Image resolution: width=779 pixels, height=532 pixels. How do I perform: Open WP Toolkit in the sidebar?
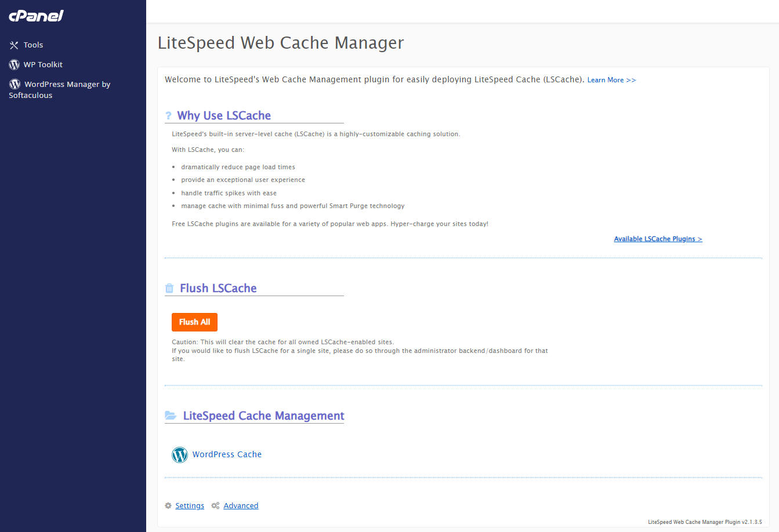(x=43, y=65)
